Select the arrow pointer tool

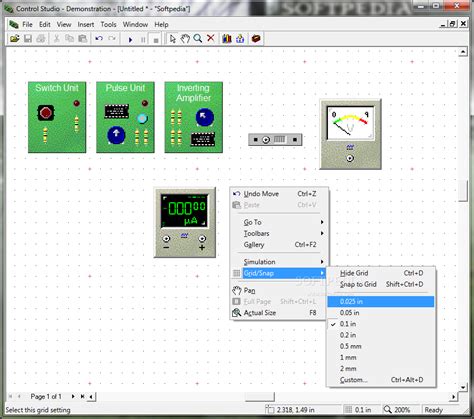pyautogui.click(x=172, y=39)
